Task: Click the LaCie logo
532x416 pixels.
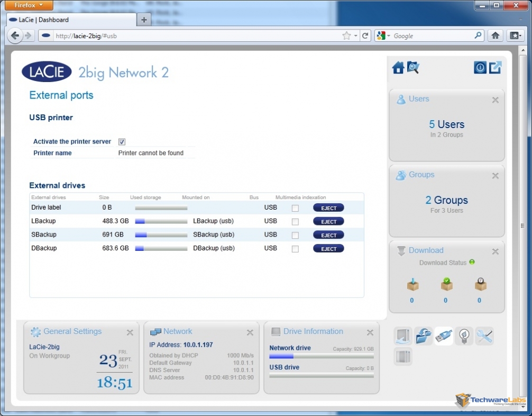Action: (47, 71)
